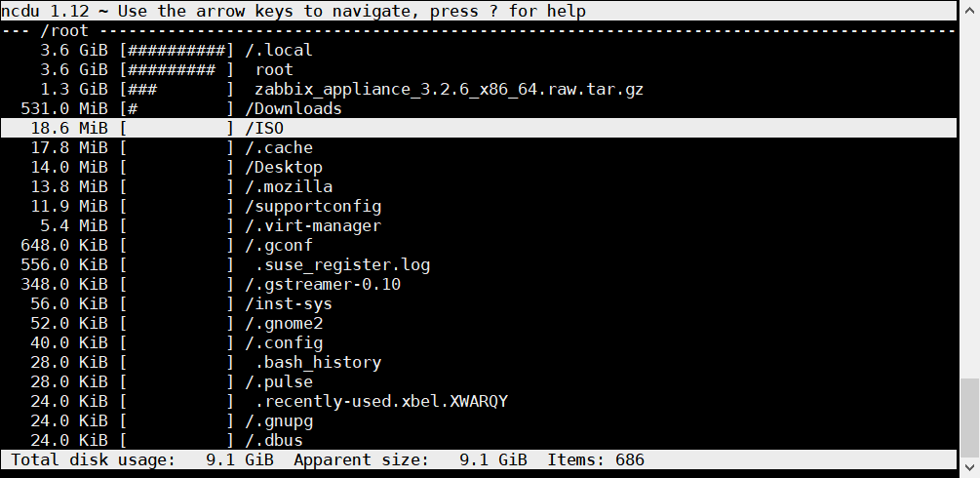Select the /Desktop directory entry
980x478 pixels.
click(x=478, y=167)
